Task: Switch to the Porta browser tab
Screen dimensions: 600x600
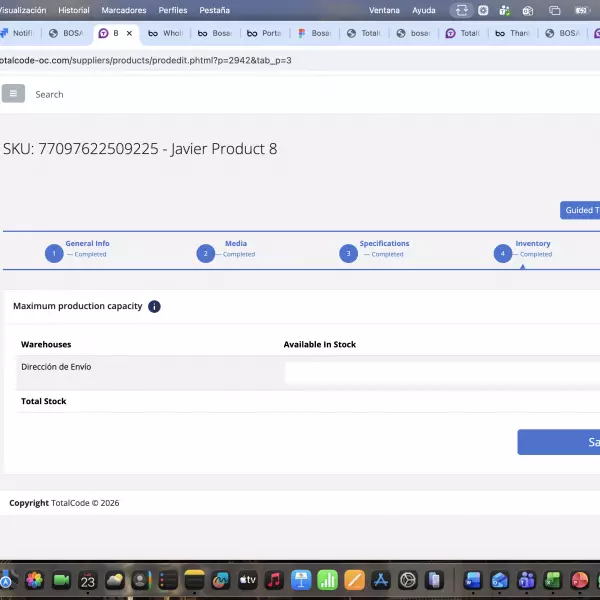Action: (265, 33)
